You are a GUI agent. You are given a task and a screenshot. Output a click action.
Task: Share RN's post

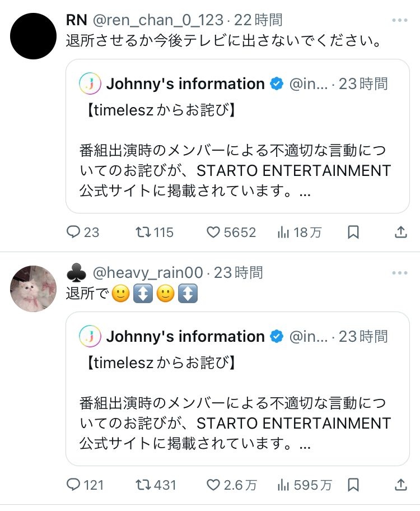point(401,232)
